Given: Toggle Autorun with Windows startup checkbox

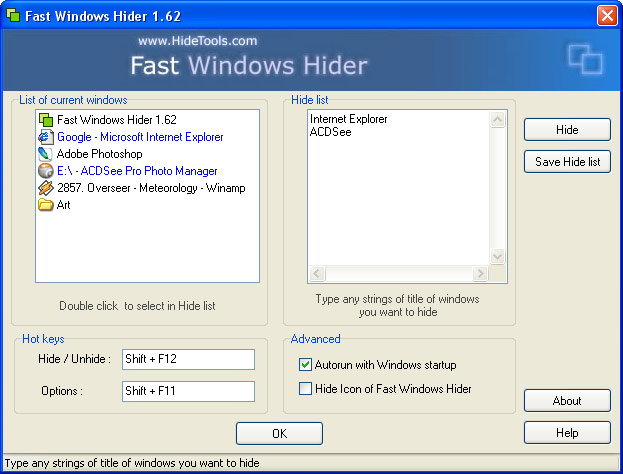Looking at the screenshot, I should (x=305, y=365).
